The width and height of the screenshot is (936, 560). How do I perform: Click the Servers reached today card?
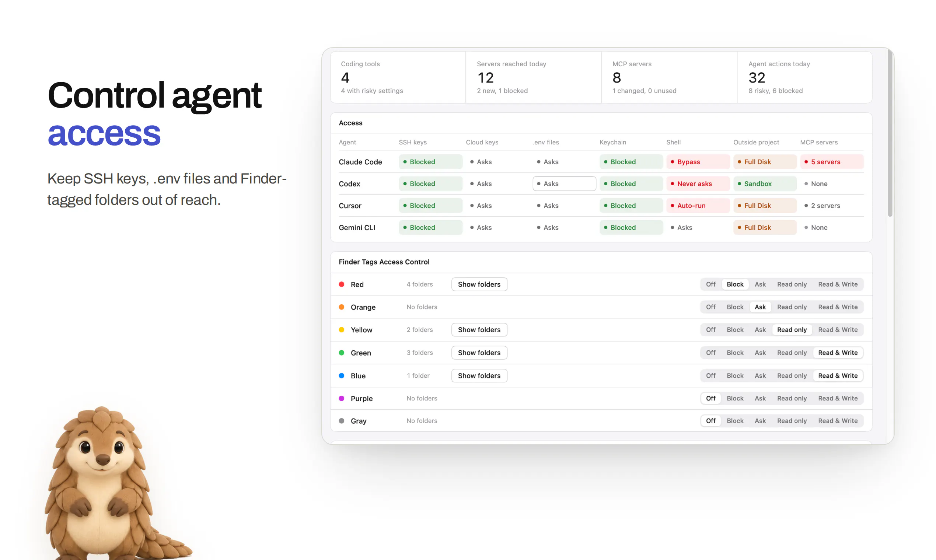click(533, 77)
